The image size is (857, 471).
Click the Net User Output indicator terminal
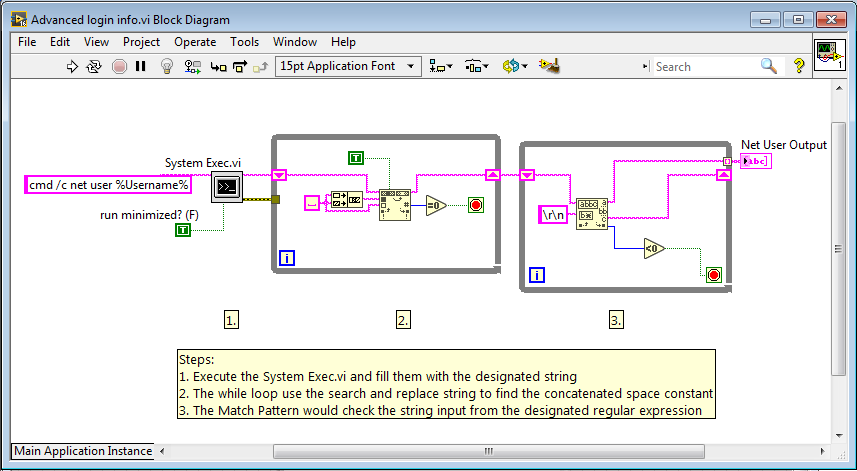pyautogui.click(x=756, y=161)
